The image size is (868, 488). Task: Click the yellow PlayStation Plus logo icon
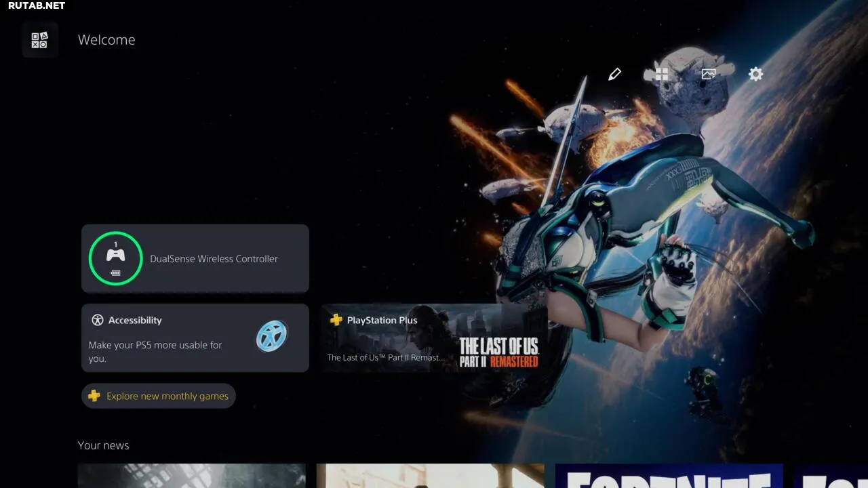(x=336, y=320)
